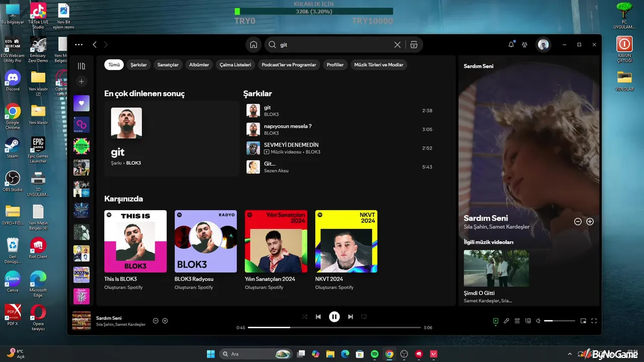Clear the search text with the X icon

click(397, 45)
